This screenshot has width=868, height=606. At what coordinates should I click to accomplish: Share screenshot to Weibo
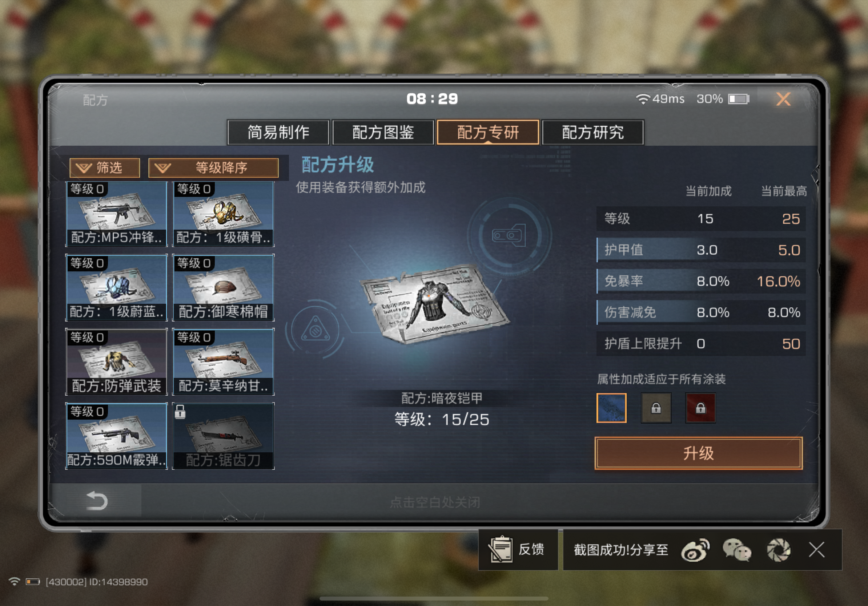pos(695,550)
